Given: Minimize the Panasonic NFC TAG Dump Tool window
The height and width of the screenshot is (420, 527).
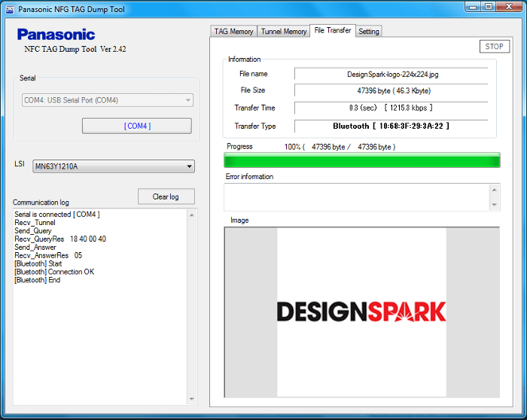Looking at the screenshot, I should click(x=474, y=7).
